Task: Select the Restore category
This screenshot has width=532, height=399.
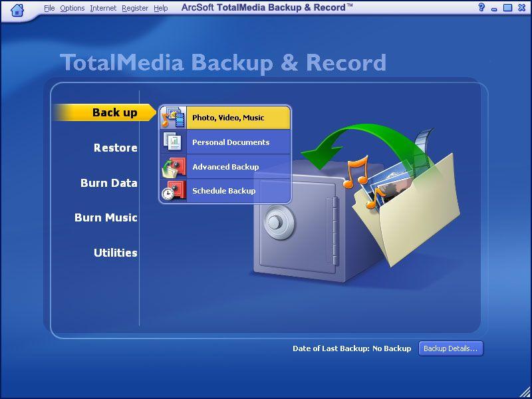Action: point(115,148)
